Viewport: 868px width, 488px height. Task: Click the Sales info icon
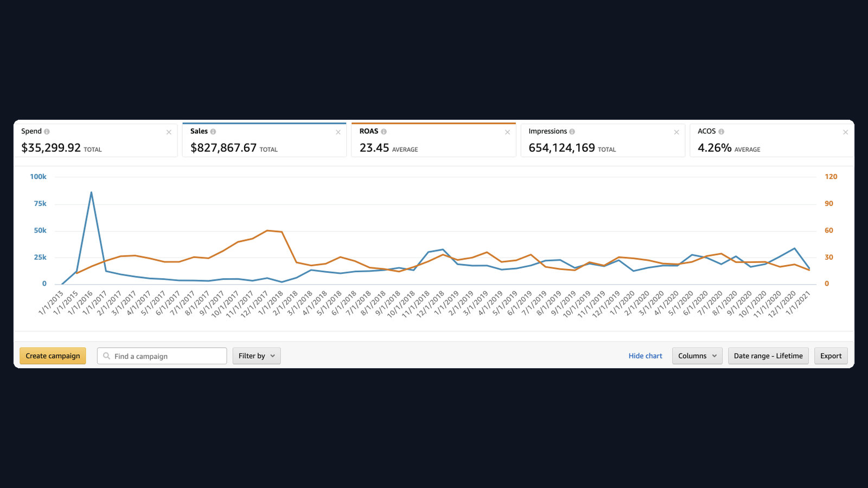pos(213,132)
